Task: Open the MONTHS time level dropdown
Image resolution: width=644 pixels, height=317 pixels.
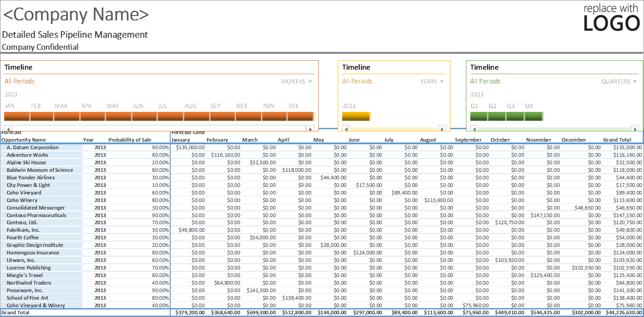Action: click(x=296, y=81)
